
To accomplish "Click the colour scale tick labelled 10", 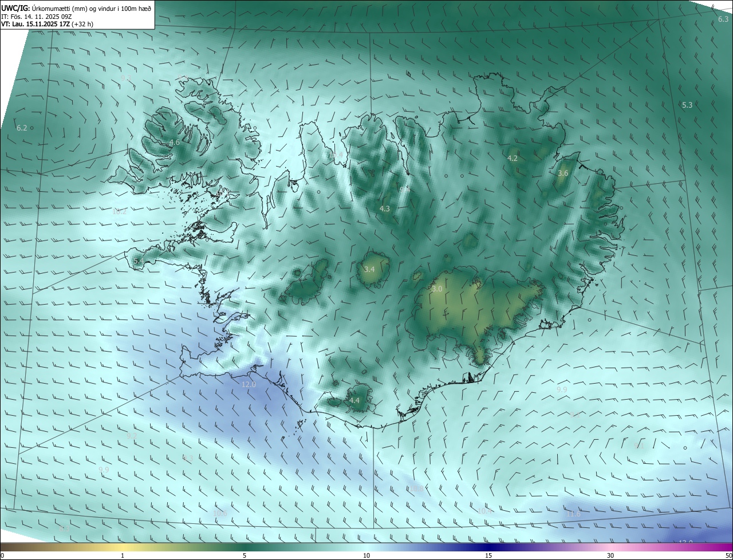I will [x=366, y=555].
